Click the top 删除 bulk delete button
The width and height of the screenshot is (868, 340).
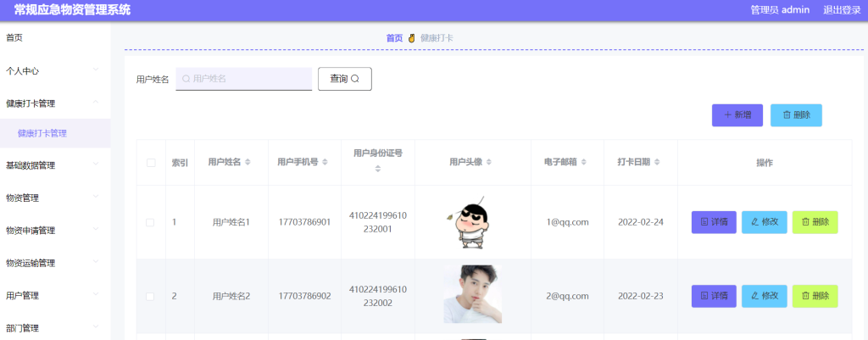(796, 115)
